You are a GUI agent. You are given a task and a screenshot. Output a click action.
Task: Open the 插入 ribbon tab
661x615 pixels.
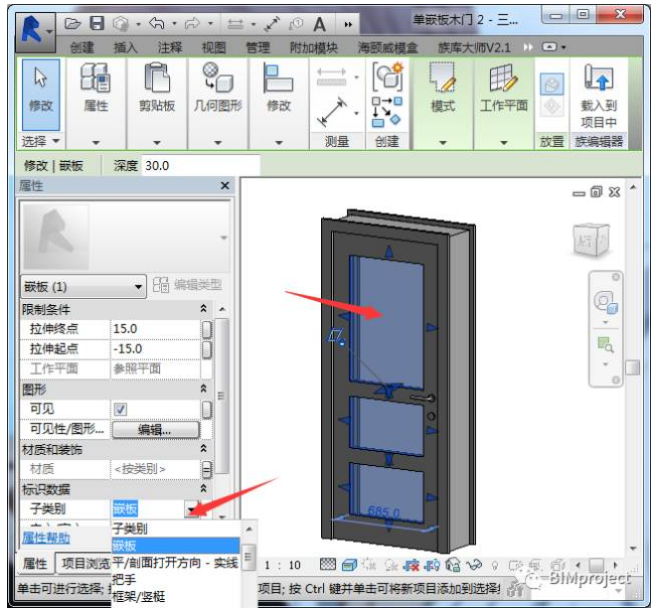coord(126,47)
